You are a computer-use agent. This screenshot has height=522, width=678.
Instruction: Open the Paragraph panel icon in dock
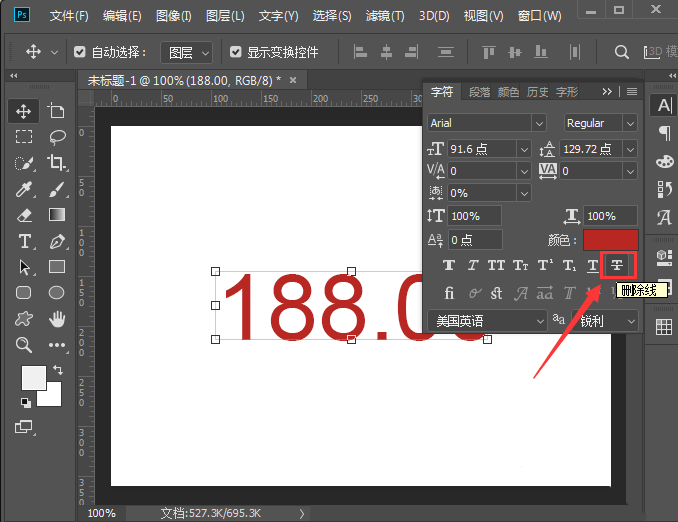click(x=664, y=132)
